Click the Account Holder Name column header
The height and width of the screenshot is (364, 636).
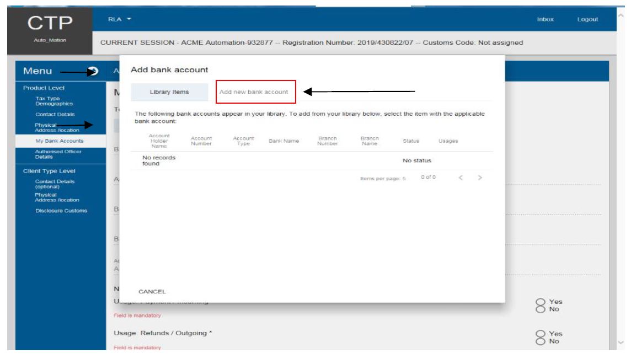(x=159, y=141)
